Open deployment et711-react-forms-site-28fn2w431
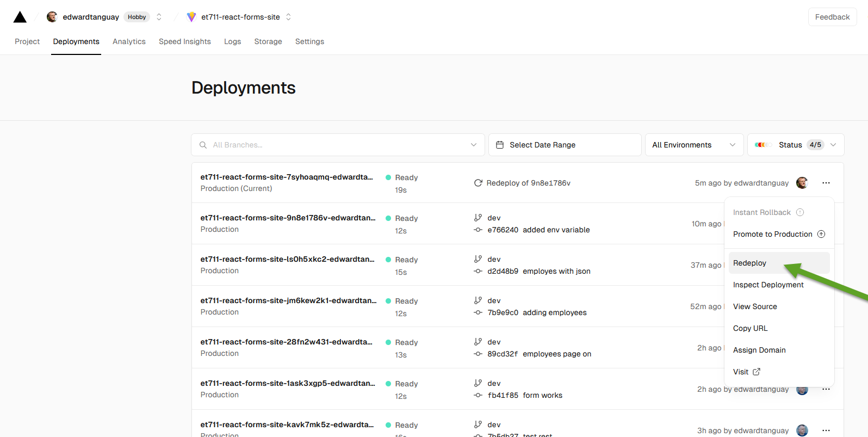Viewport: 868px width, 437px height. [x=286, y=342]
